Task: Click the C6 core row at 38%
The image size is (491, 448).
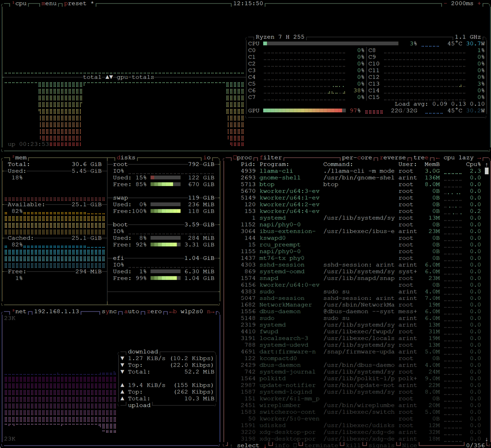Action: (306, 91)
